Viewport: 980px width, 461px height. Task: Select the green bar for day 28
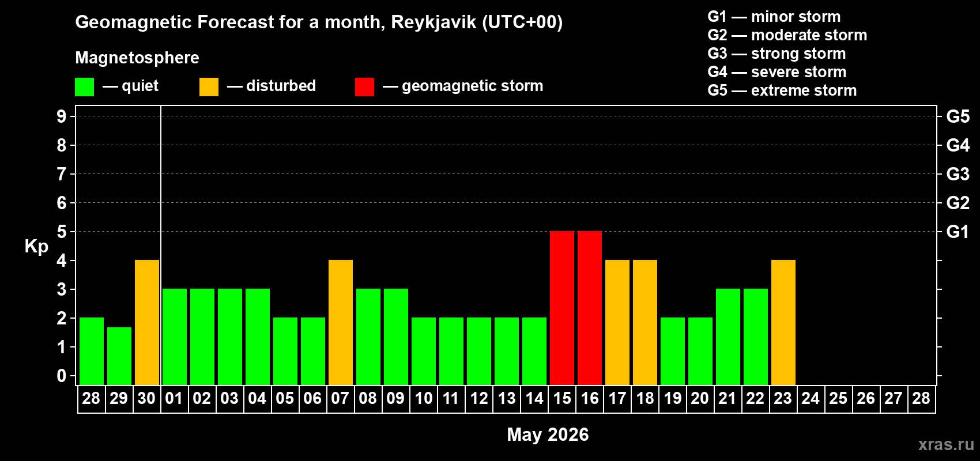point(92,351)
